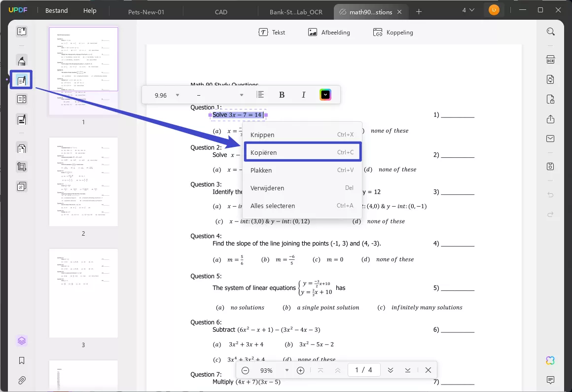Viewport: 572px width, 392px height.
Task: Switch to the CAD tab
Action: tap(221, 12)
